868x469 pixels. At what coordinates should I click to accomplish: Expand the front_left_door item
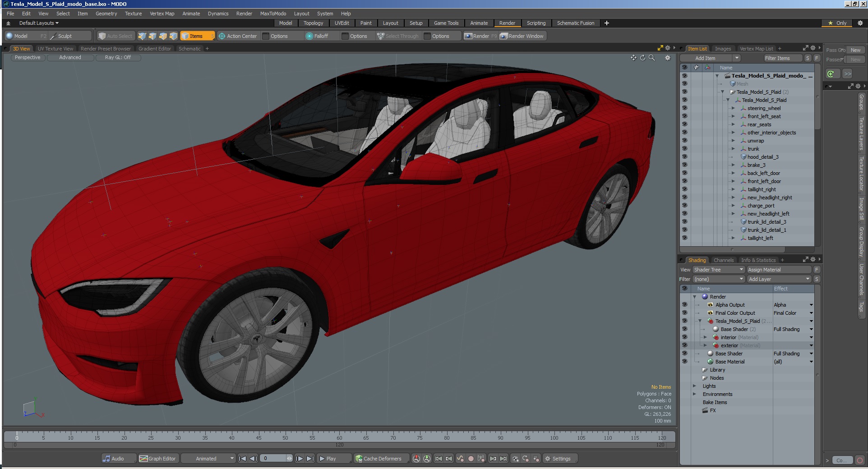click(733, 181)
